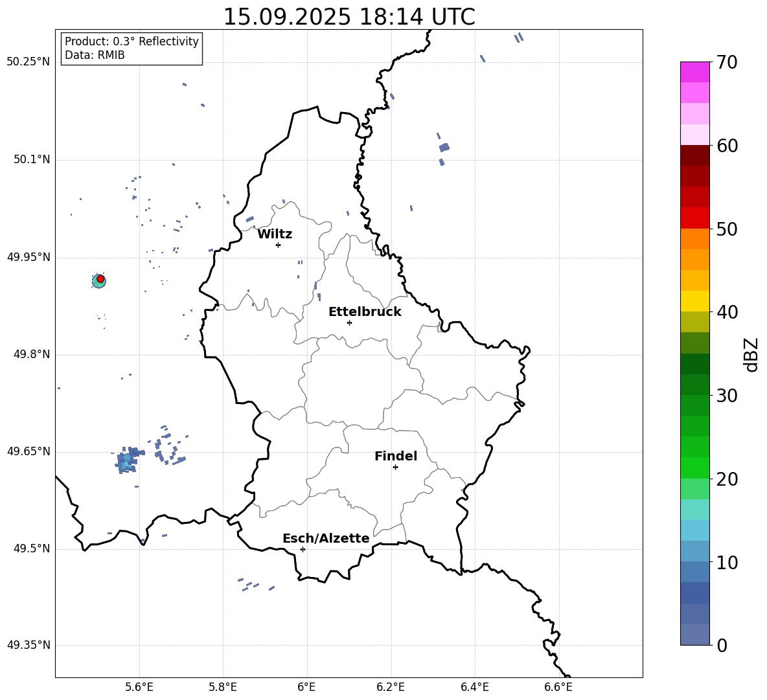The width and height of the screenshot is (767, 700).
Task: Click the 6.2°E longitude label
Action: 391,687
